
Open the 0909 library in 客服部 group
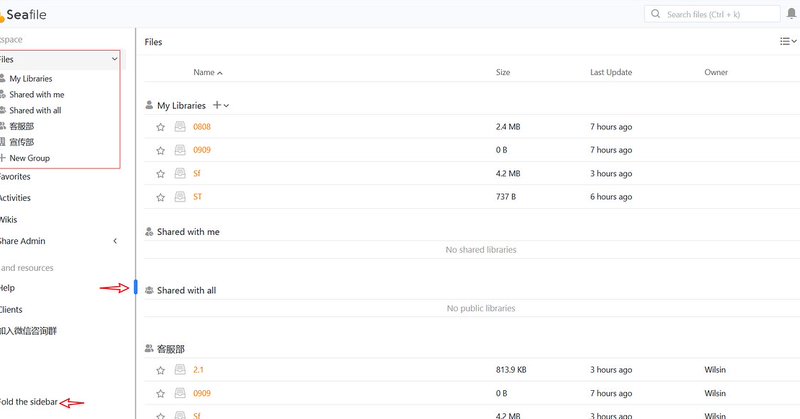tap(202, 393)
